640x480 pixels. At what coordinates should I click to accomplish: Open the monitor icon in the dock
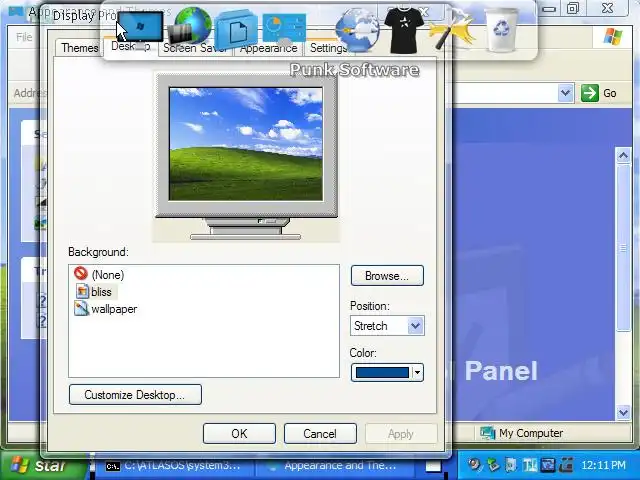[x=142, y=30]
